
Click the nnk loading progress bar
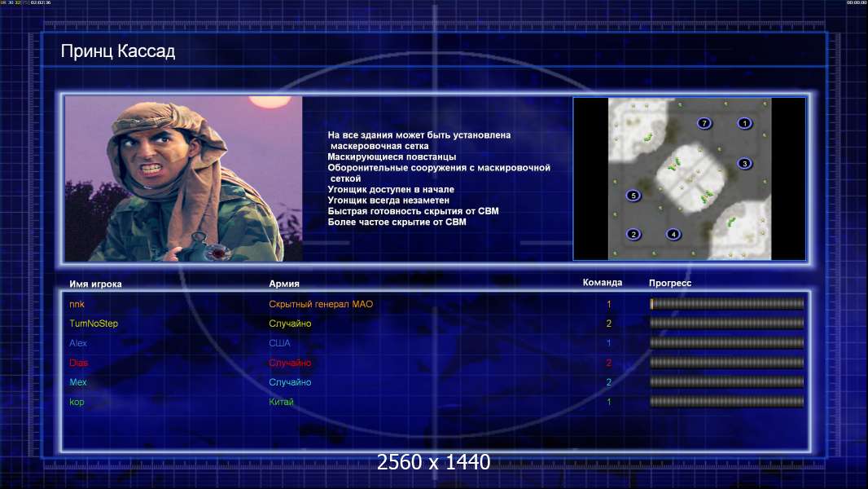[727, 303]
